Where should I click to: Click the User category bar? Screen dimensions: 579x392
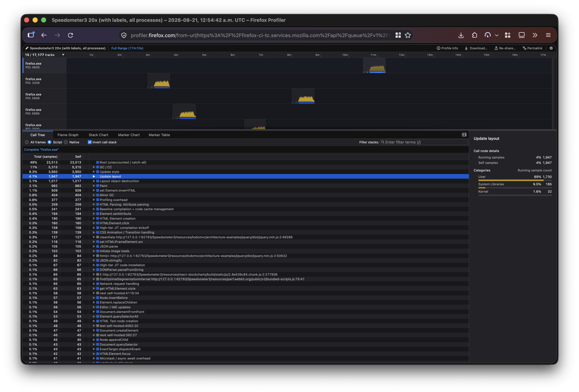click(515, 180)
